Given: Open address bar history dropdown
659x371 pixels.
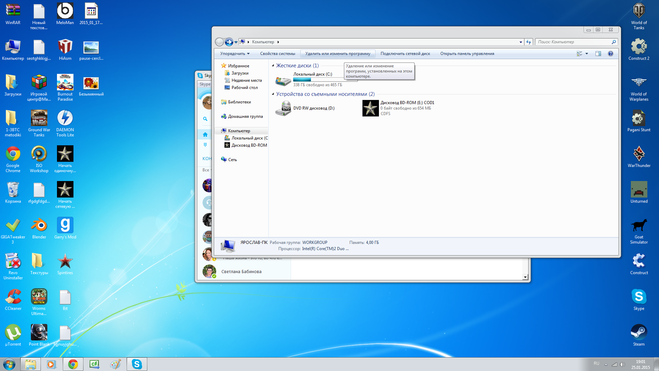Looking at the screenshot, I should pos(521,42).
